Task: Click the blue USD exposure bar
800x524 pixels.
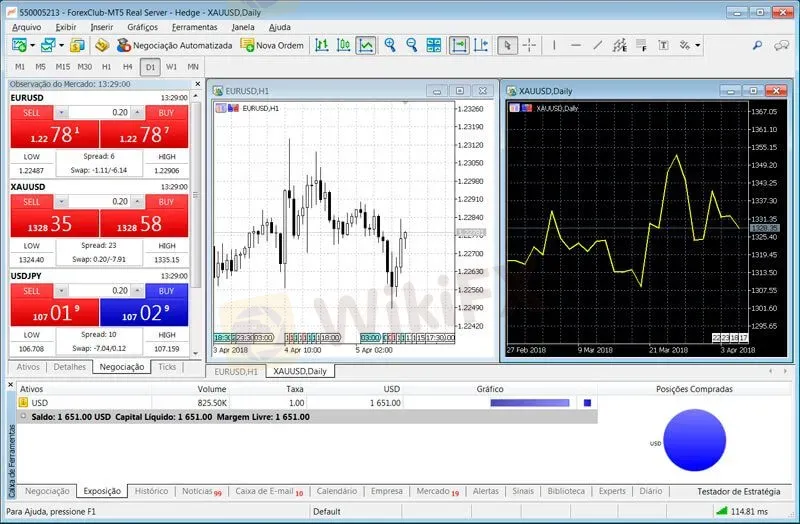Action: pos(529,403)
